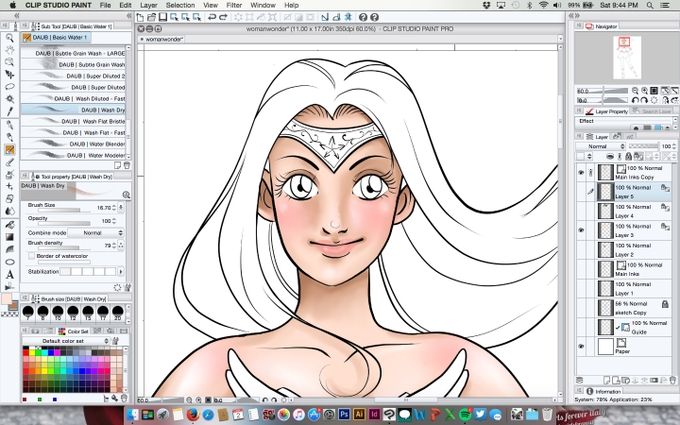Open layer blending mode Normal dropdown
This screenshot has width=680, height=425.
point(601,146)
